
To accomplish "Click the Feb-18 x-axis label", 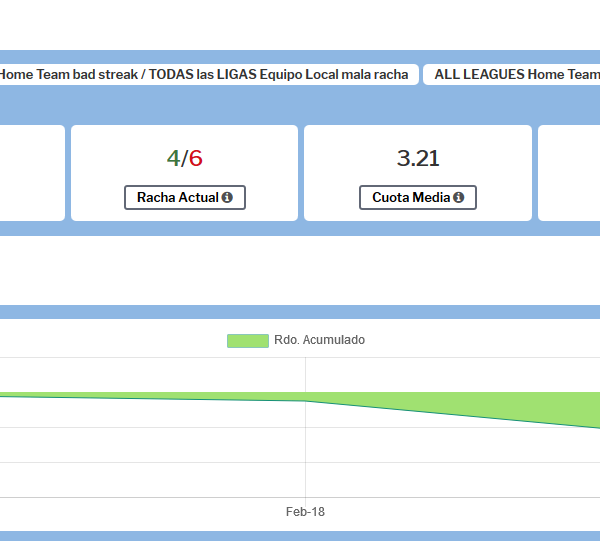I will pyautogui.click(x=305, y=512).
